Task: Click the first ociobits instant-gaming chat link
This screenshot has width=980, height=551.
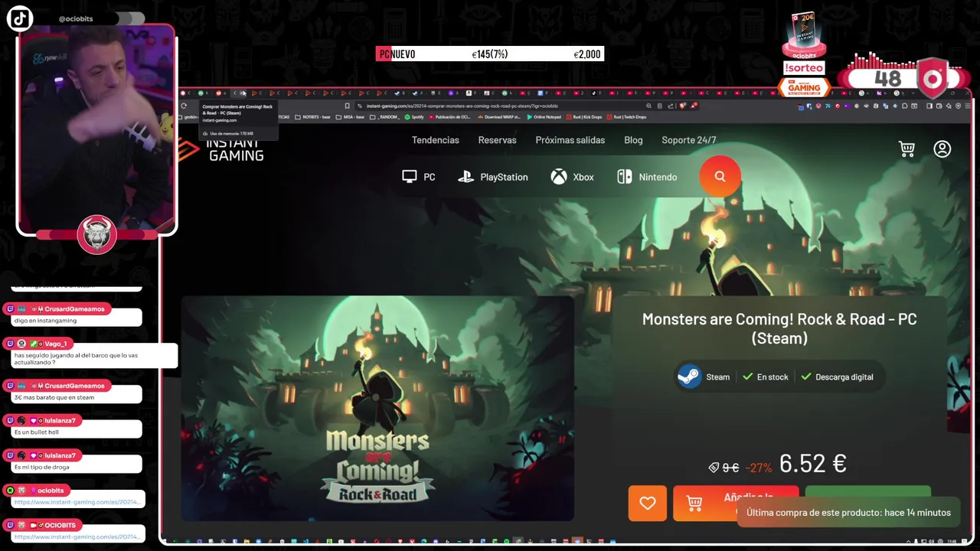Action: pos(77,502)
